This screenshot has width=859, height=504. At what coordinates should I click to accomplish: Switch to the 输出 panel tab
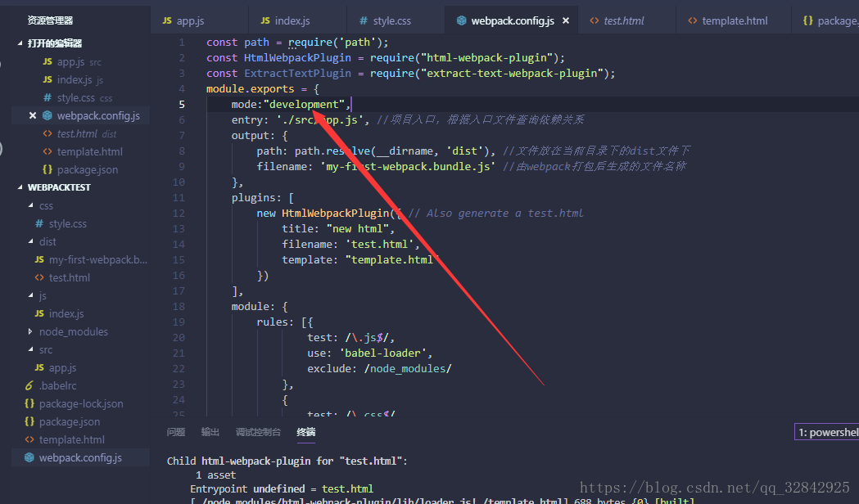(210, 432)
